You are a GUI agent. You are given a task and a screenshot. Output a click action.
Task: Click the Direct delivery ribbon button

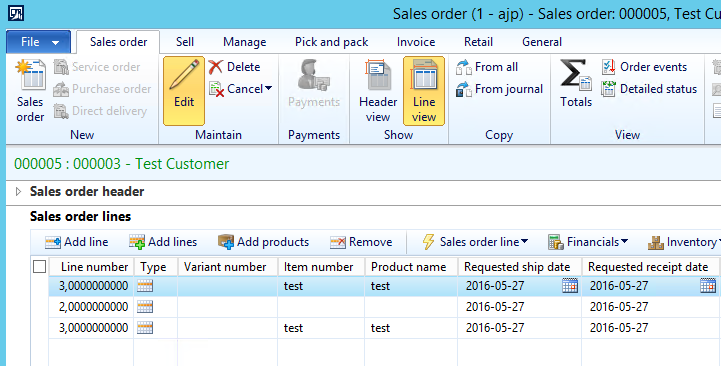100,111
